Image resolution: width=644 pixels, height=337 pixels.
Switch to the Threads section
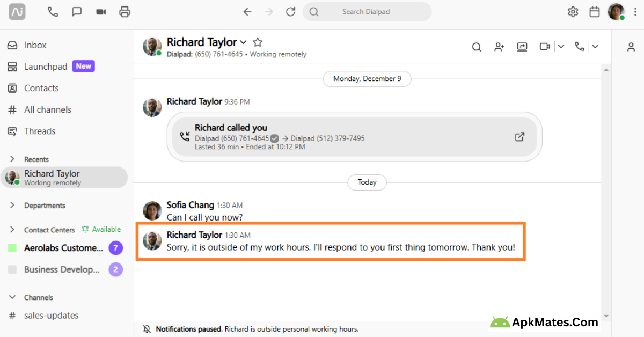(40, 131)
